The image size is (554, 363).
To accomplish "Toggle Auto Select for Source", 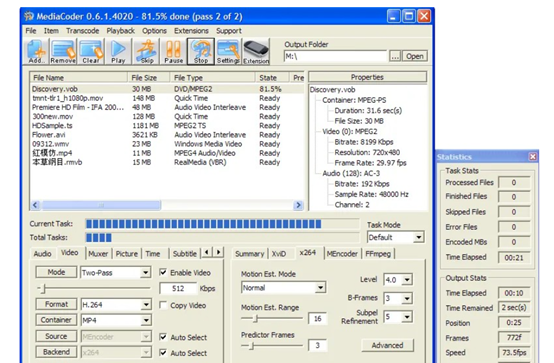I will (163, 337).
